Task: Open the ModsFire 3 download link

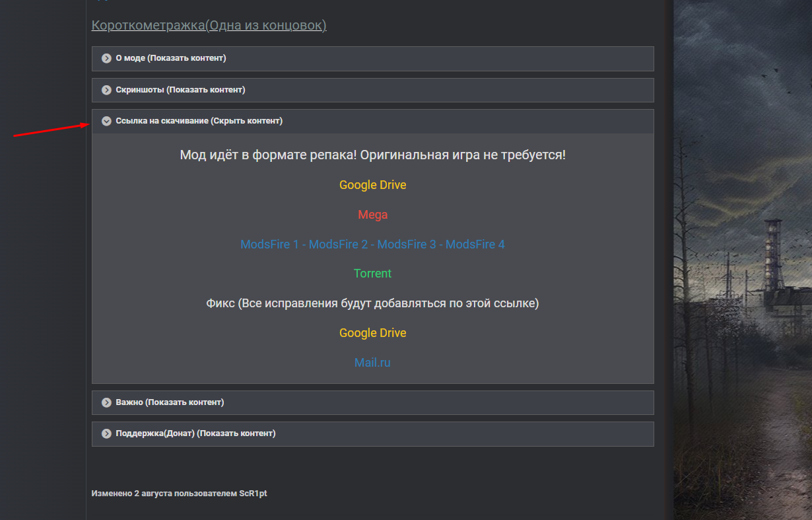Action: pos(407,244)
